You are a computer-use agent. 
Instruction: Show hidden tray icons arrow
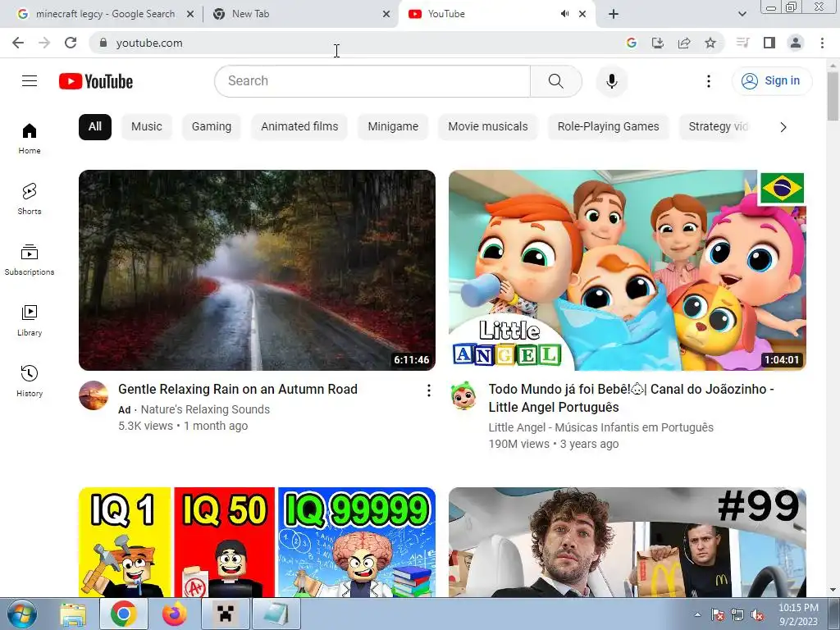click(697, 615)
